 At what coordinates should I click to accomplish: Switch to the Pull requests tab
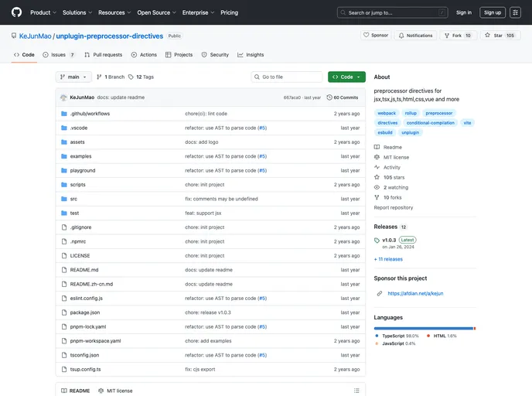pyautogui.click(x=103, y=55)
